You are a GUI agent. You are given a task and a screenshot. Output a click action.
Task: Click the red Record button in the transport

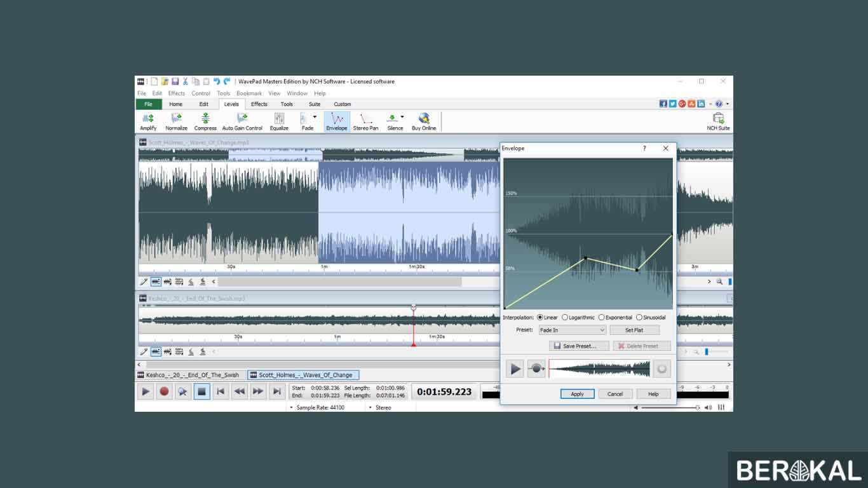pos(164,391)
